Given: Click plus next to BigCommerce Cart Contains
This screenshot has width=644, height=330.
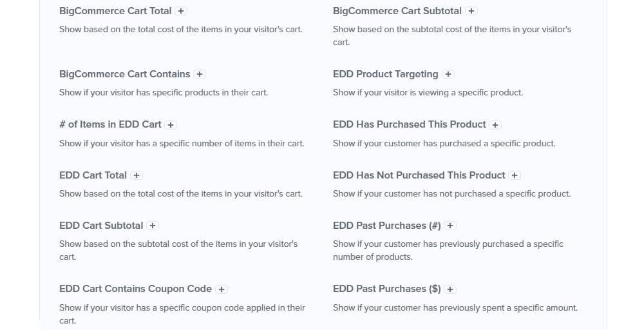Looking at the screenshot, I should coord(200,74).
